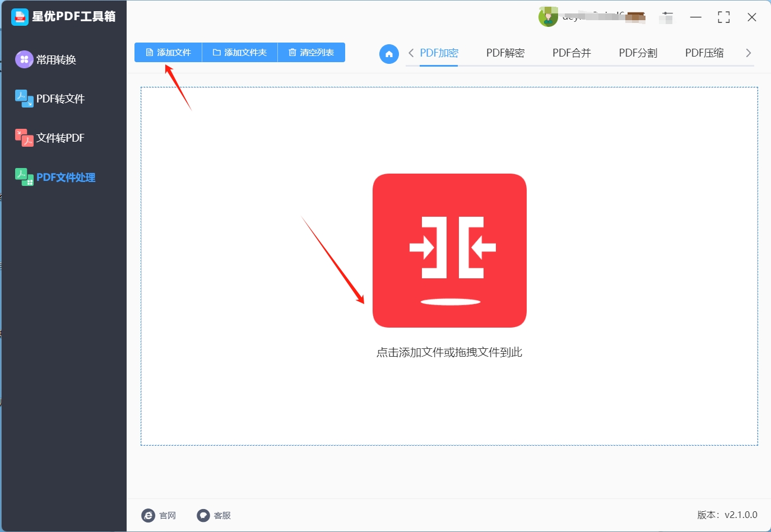Image resolution: width=771 pixels, height=532 pixels.
Task: Switch to the PDF分割 tab
Action: 638,53
